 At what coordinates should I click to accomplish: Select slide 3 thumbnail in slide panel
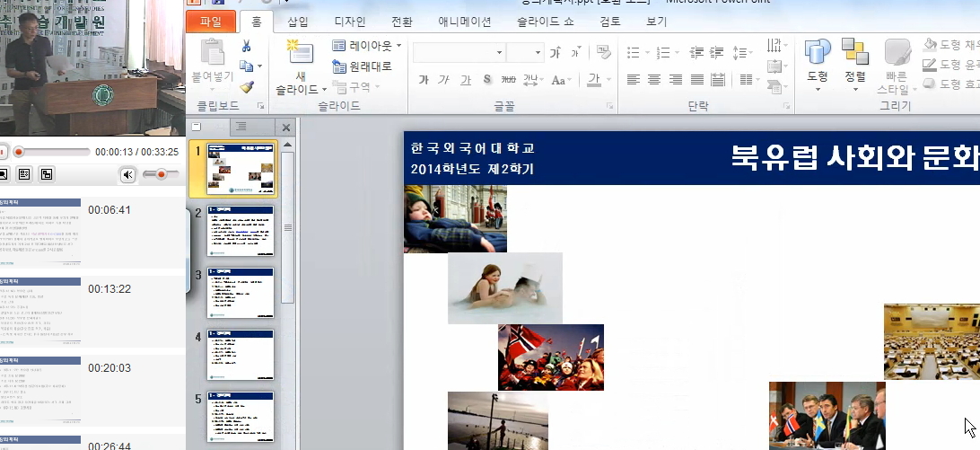point(241,291)
